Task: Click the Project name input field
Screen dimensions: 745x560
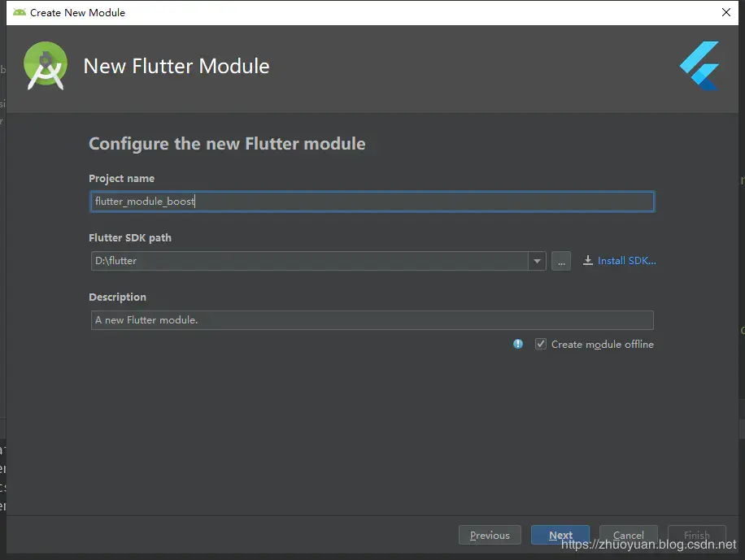Action: 372,202
